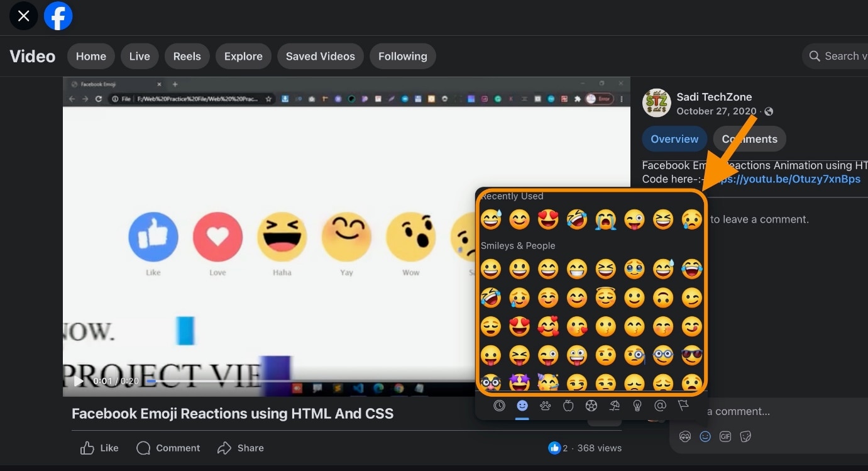Open avatar stickers in comment box
The width and height of the screenshot is (868, 471).
685,436
